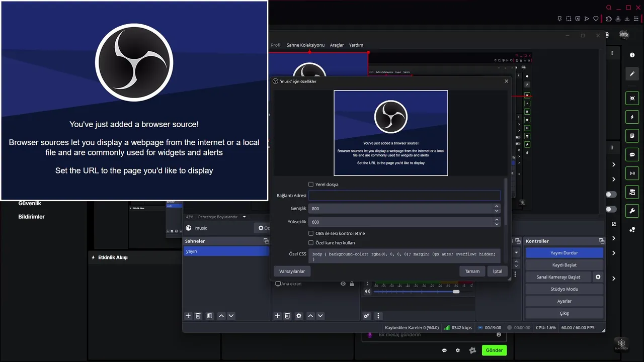Click Çıkış button
The height and width of the screenshot is (362, 644).
tap(564, 313)
